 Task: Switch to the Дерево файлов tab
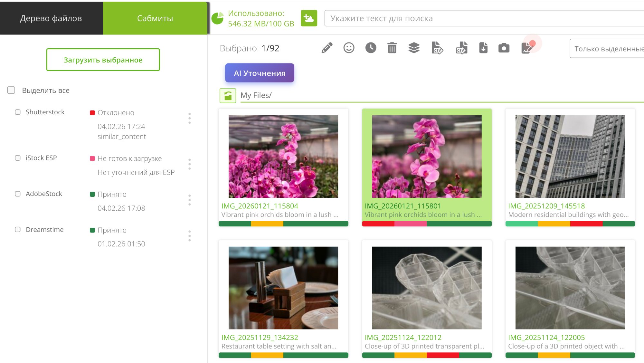click(51, 18)
